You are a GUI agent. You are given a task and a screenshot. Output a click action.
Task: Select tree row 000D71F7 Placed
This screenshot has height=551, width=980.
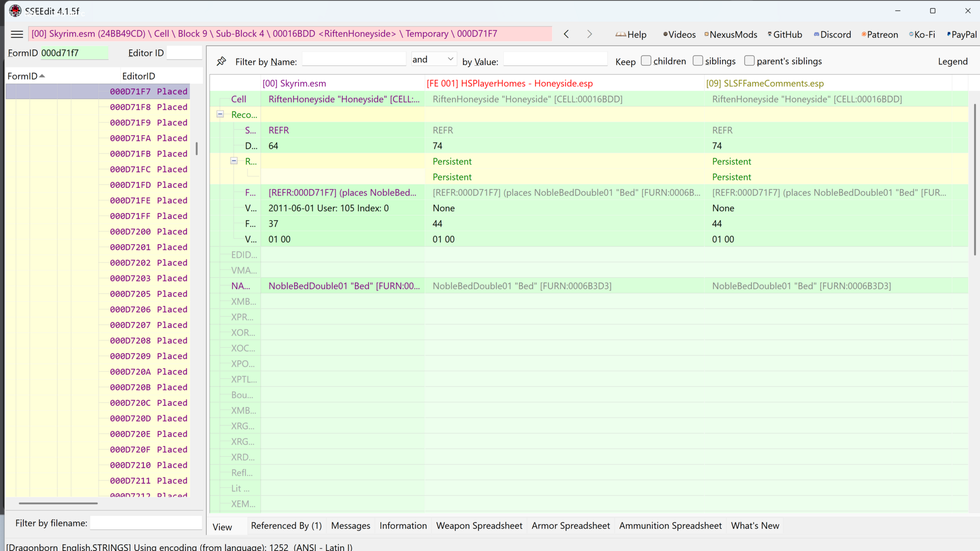point(97,91)
